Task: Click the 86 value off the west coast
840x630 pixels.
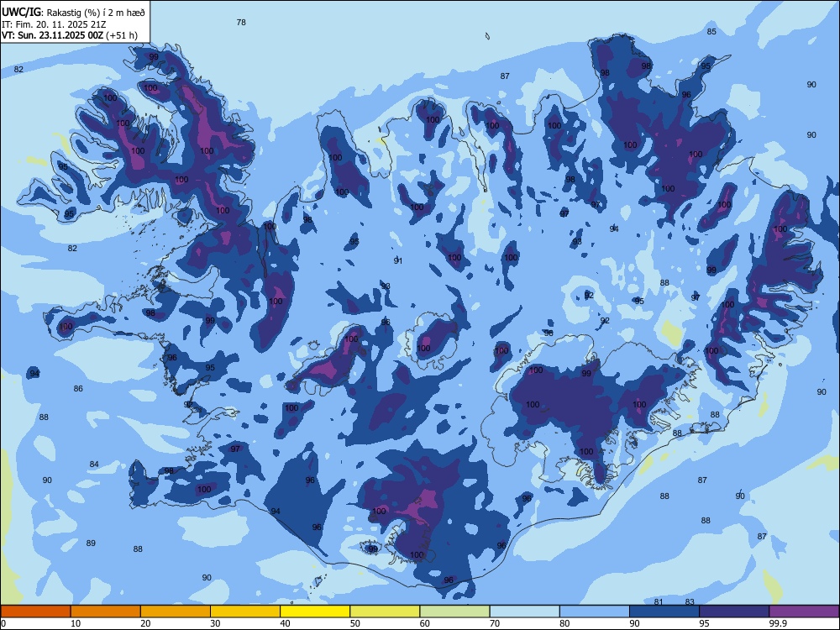Action: 78,389
